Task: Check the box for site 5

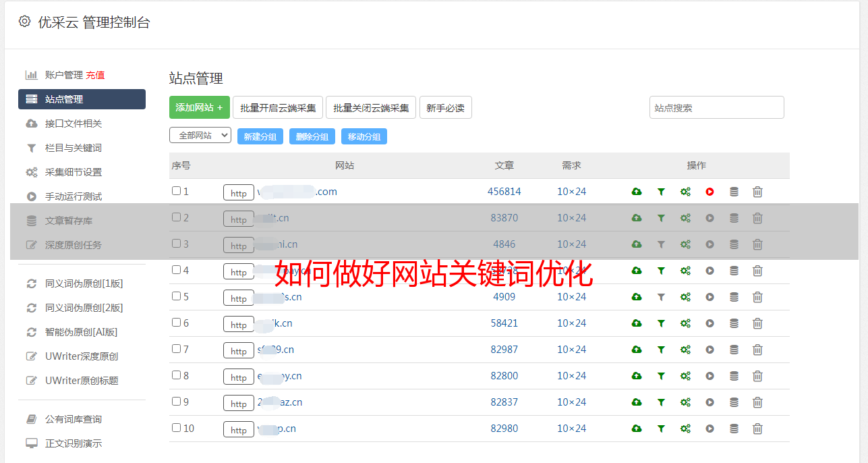Action: (176, 296)
